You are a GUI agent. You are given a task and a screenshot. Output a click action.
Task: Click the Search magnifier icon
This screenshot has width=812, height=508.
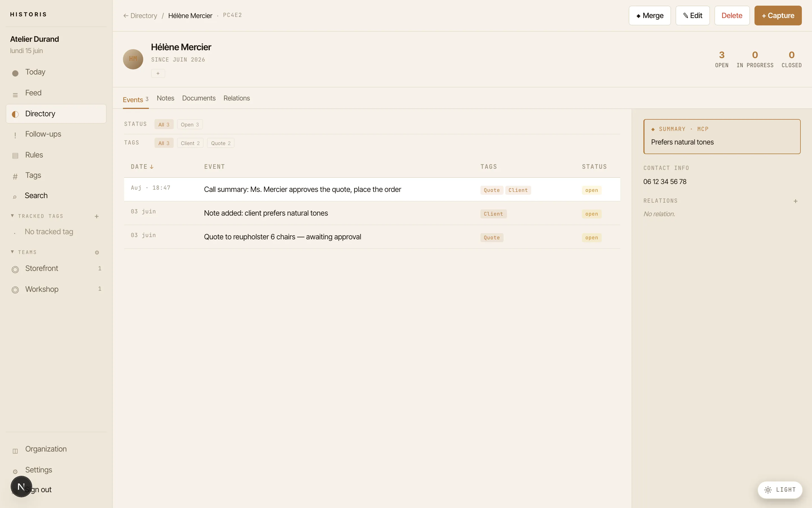(15, 197)
